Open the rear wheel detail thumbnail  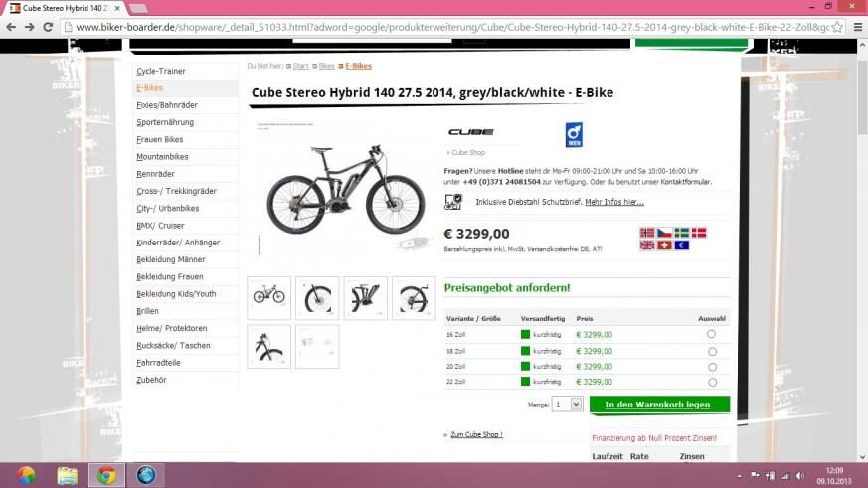(414, 298)
